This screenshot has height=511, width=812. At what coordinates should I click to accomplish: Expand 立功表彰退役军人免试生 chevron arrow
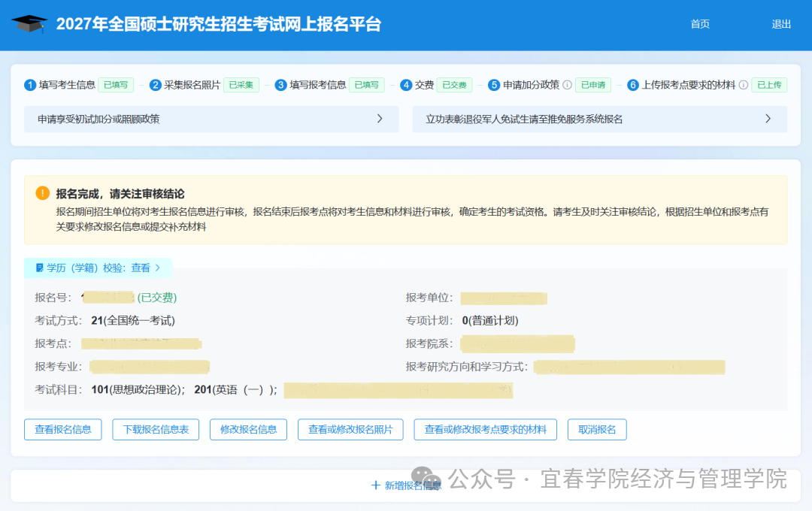[768, 119]
